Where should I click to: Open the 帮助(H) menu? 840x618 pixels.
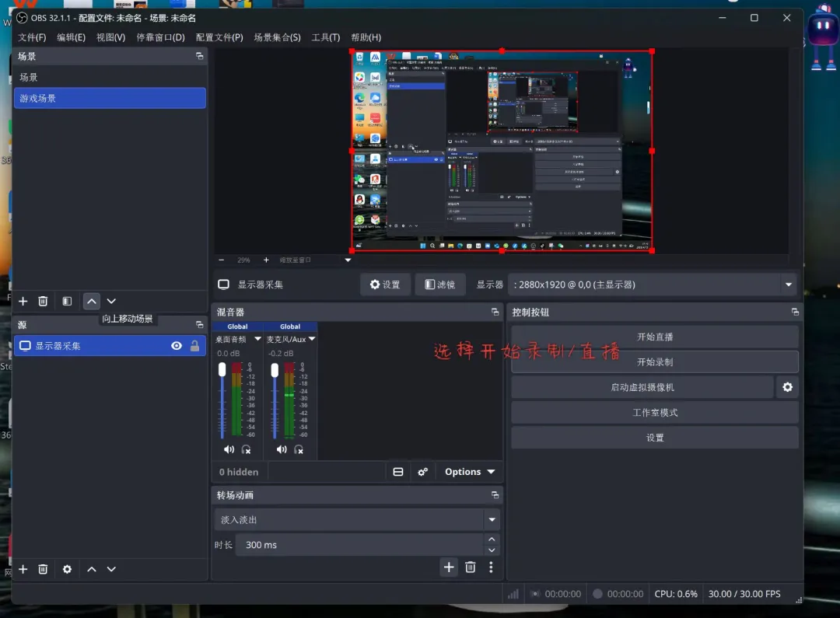[x=366, y=37]
